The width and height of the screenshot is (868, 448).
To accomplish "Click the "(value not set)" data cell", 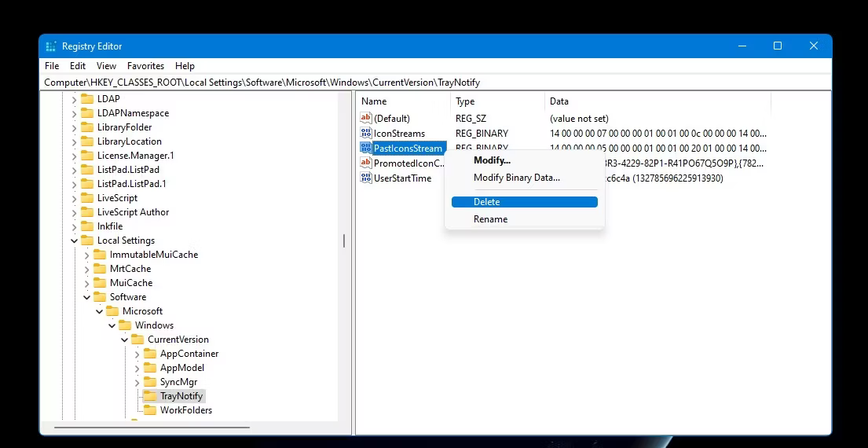I will tap(579, 119).
